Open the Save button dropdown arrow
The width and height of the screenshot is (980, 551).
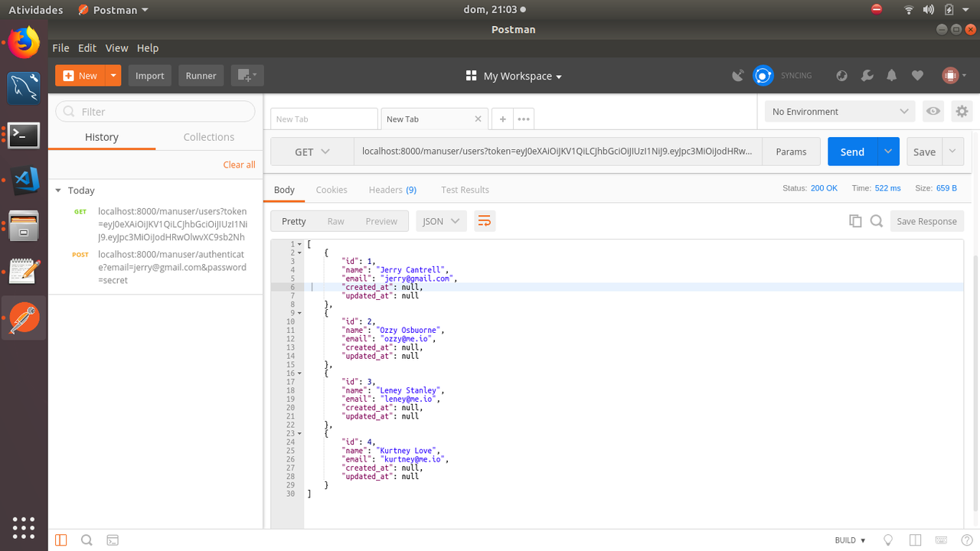(x=953, y=152)
